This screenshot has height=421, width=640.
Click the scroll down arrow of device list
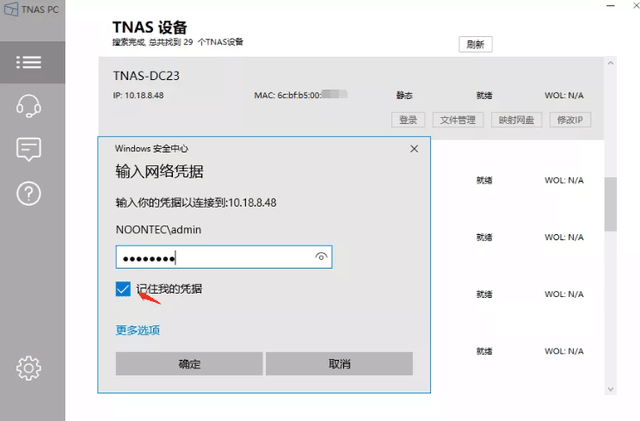[611, 389]
